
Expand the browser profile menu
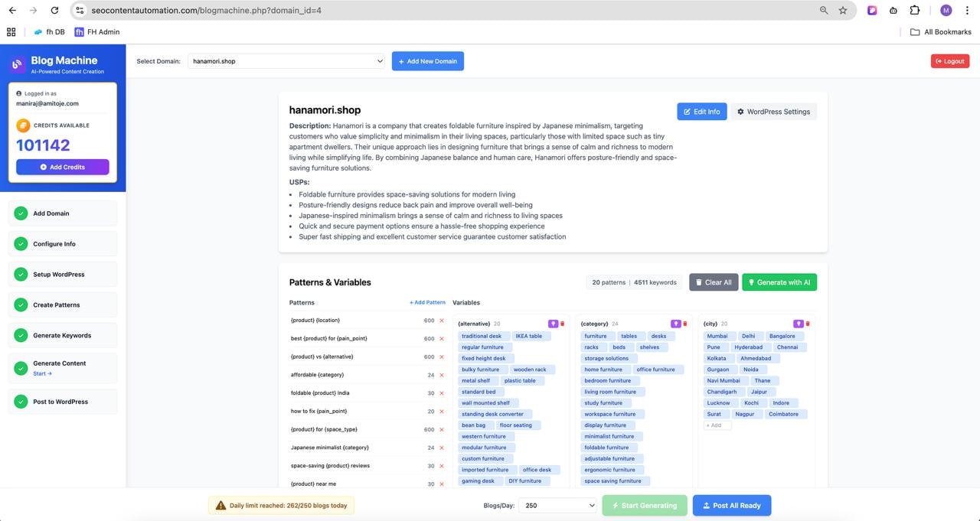pos(946,10)
